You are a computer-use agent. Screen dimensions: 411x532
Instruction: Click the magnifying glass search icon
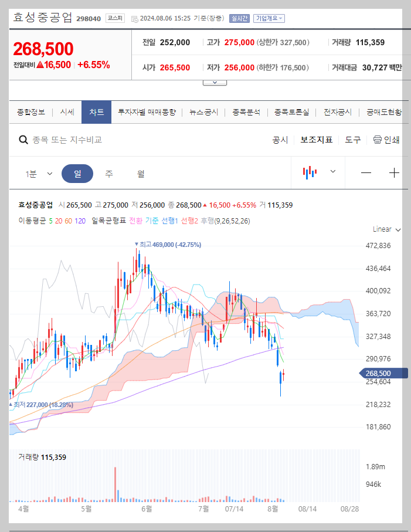pos(23,140)
